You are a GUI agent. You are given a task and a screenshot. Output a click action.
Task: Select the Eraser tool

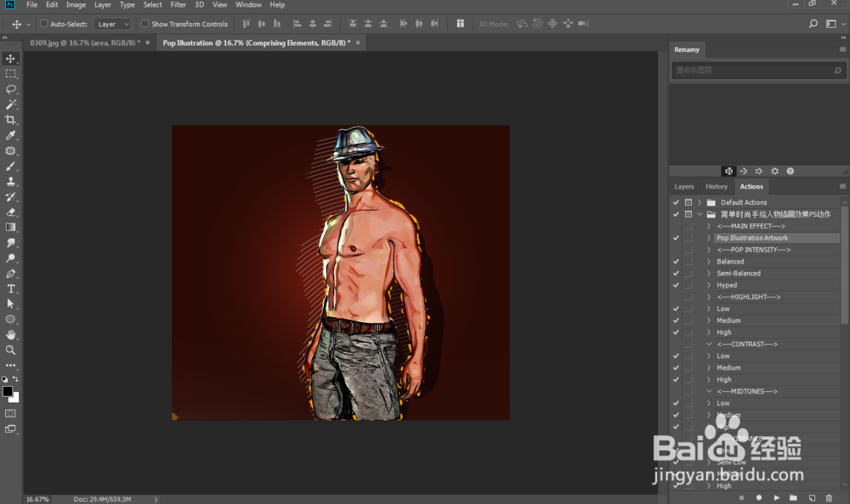[11, 212]
